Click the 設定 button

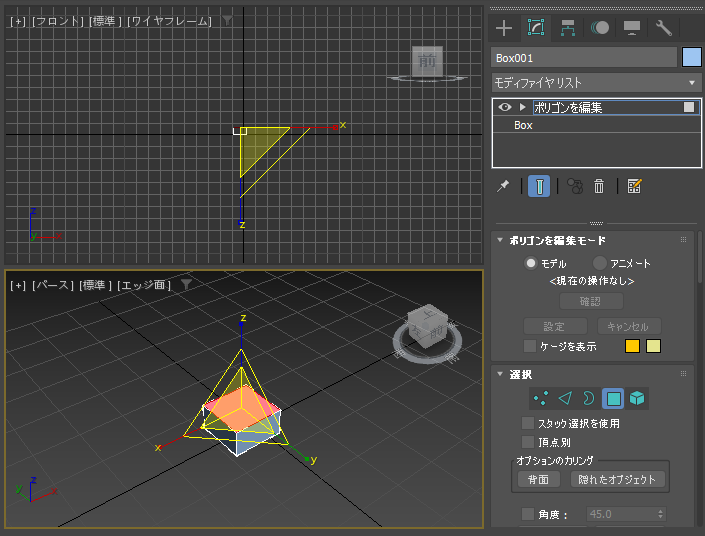[x=555, y=326]
